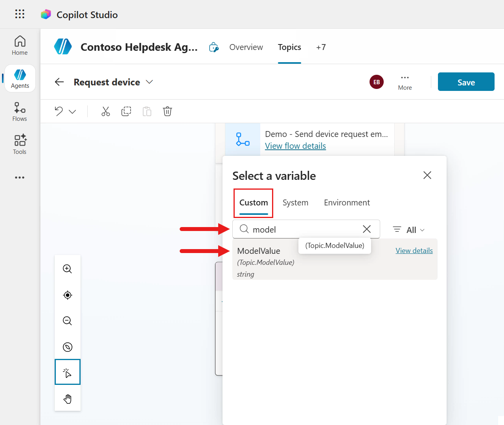The image size is (504, 425).
Task: Open the All variable filter dropdown
Action: [x=408, y=229]
